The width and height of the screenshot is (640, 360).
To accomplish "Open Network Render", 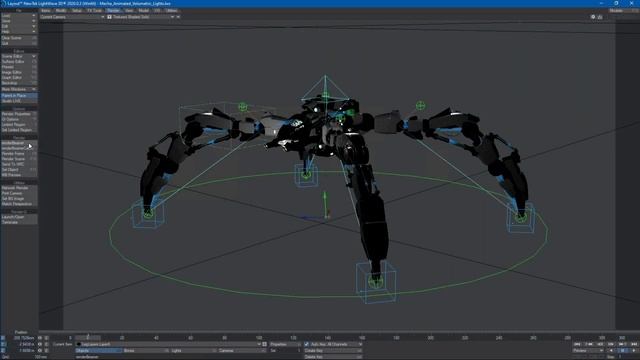I will pos(19,188).
